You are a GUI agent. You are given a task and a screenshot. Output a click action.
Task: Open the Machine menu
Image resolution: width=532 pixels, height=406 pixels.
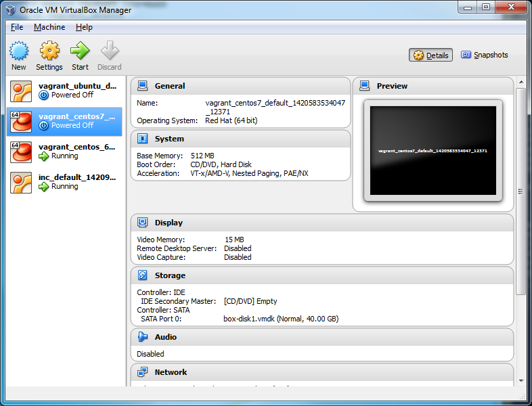(x=49, y=27)
